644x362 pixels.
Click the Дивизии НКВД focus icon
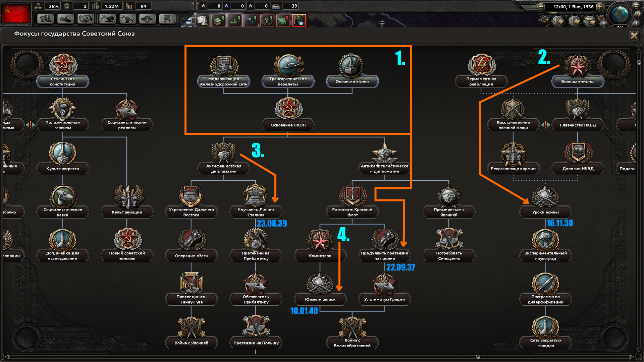pyautogui.click(x=578, y=153)
